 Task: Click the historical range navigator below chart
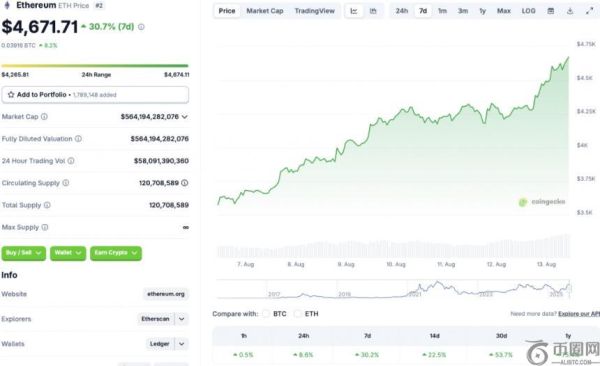click(393, 289)
